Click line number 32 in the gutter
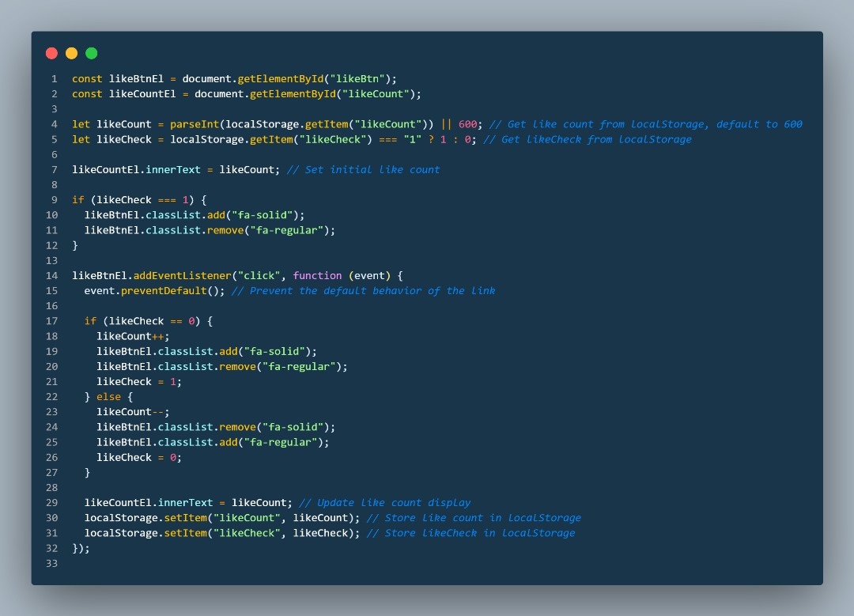The image size is (854, 616). pos(51,549)
